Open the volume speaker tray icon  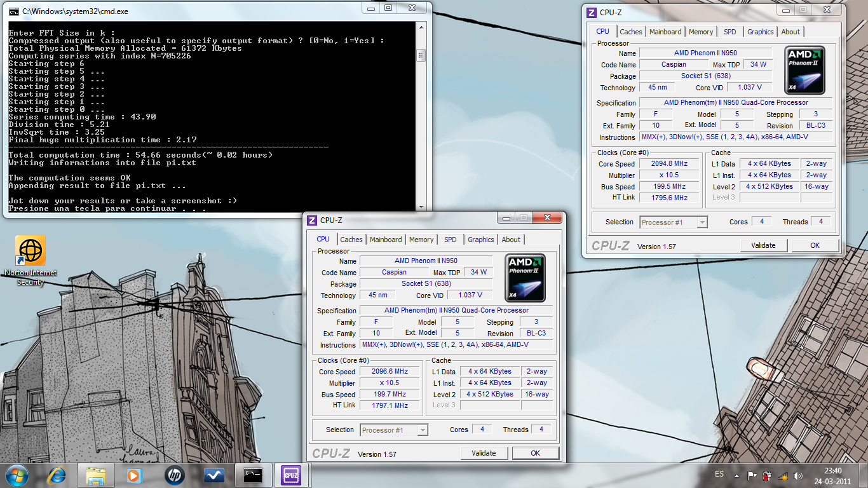pyautogui.click(x=798, y=475)
